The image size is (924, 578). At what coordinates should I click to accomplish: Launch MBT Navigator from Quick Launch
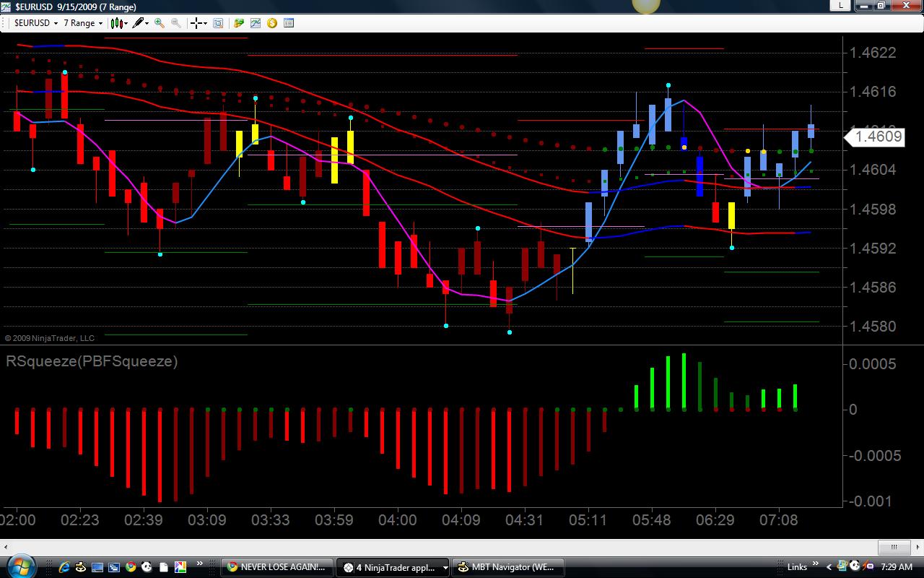pyautogui.click(x=80, y=567)
